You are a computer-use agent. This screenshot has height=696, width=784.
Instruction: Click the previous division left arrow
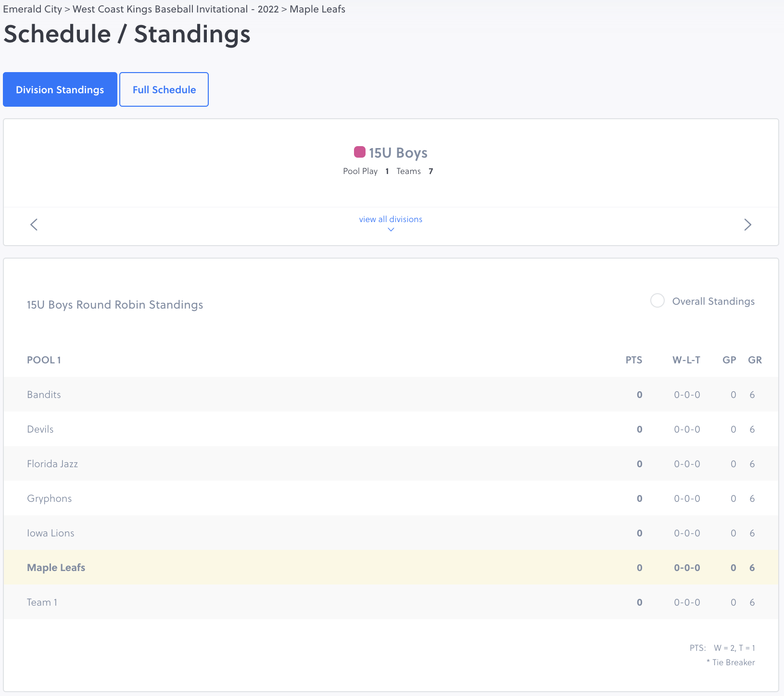tap(34, 224)
